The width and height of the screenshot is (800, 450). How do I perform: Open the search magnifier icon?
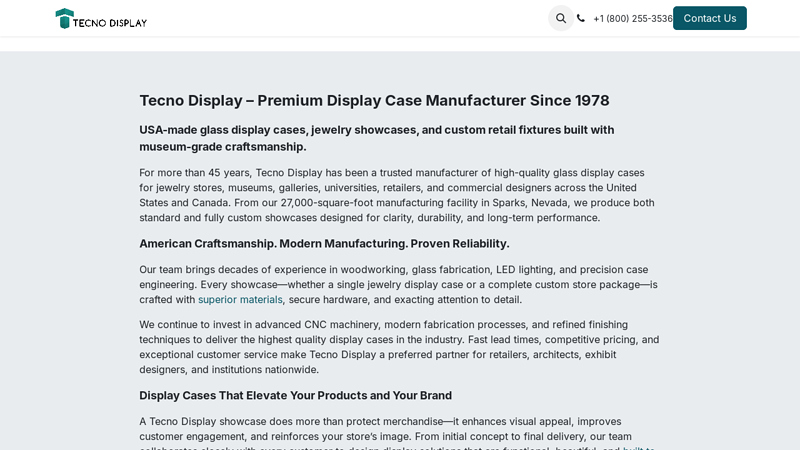pos(561,18)
